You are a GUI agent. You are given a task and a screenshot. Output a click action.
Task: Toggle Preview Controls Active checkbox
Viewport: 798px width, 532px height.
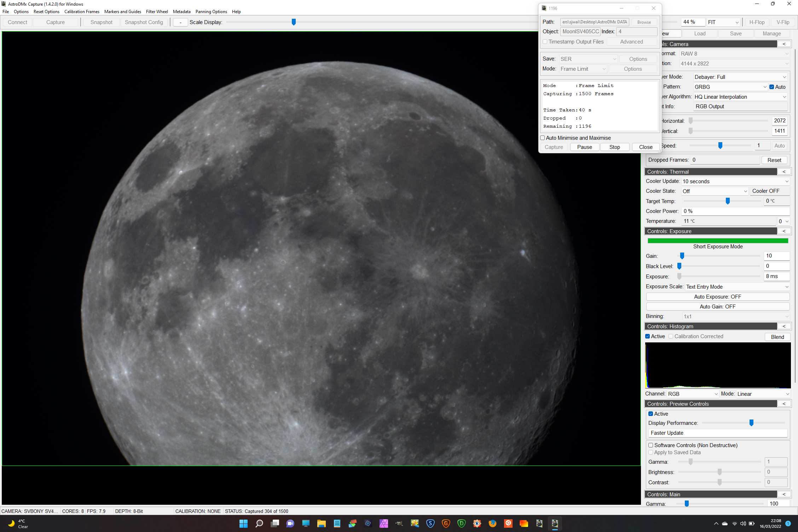pos(650,414)
